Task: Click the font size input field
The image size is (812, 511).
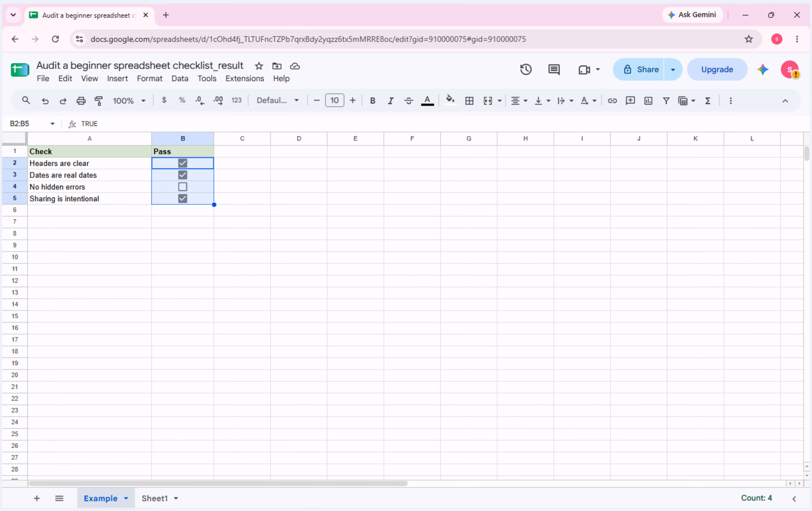Action: pos(335,100)
